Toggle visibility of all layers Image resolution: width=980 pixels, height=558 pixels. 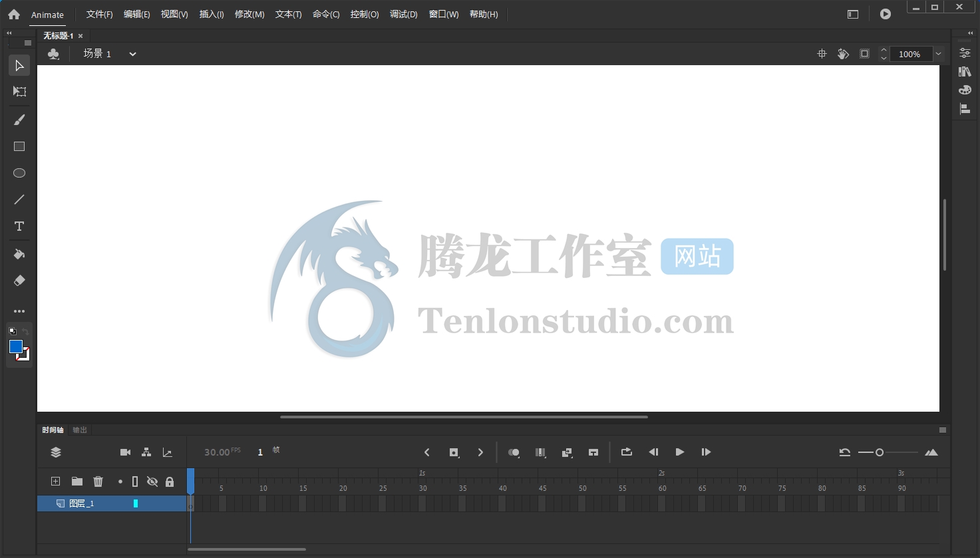[152, 482]
